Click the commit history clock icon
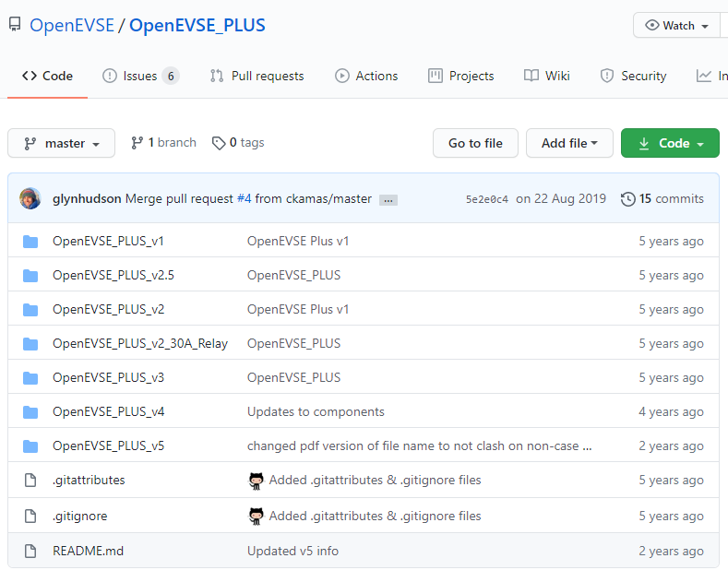728x582 pixels. tap(627, 199)
